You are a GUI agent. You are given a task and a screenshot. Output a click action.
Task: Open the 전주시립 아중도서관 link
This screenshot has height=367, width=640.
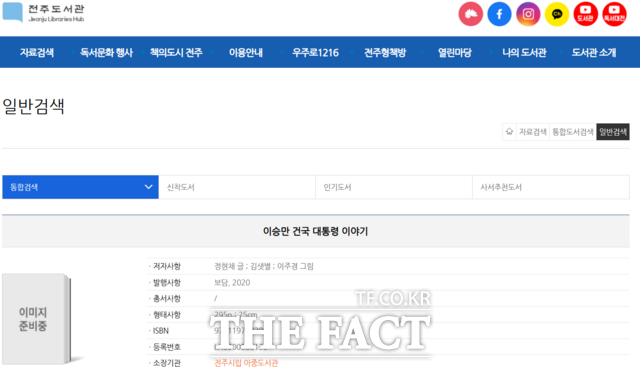pos(246,363)
